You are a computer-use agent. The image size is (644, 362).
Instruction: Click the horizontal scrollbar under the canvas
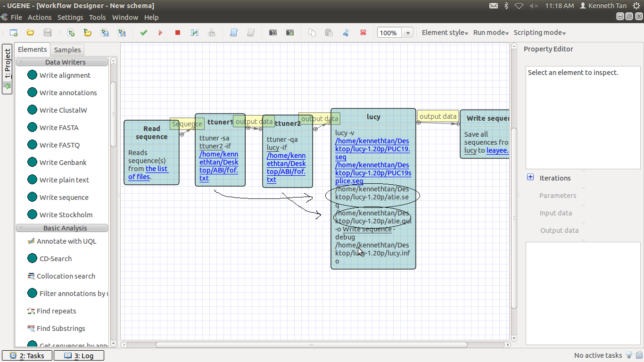311,345
